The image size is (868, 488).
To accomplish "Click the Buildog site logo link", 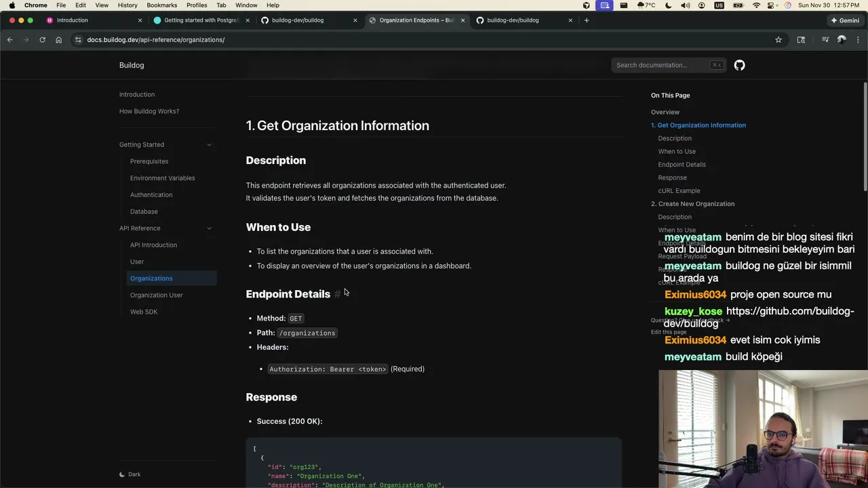I will coord(132,65).
